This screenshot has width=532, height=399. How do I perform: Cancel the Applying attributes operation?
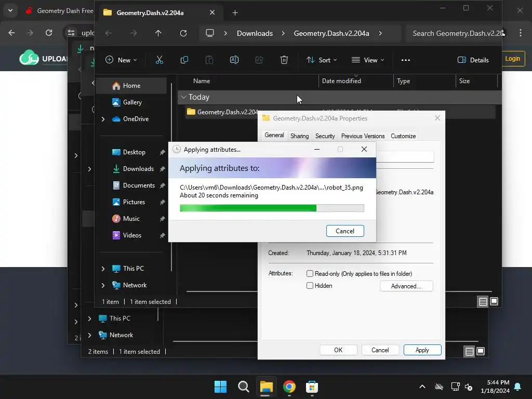pos(345,231)
